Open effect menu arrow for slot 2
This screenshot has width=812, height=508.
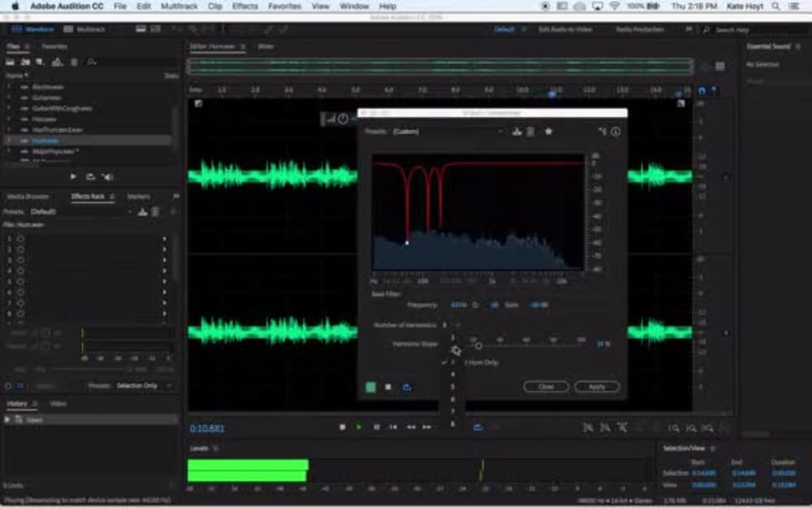point(165,250)
